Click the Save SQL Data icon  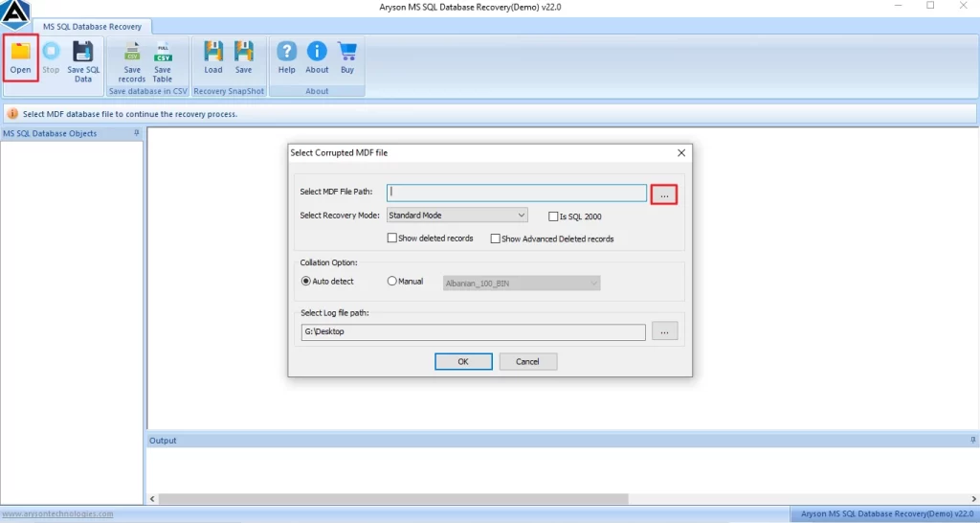click(83, 61)
